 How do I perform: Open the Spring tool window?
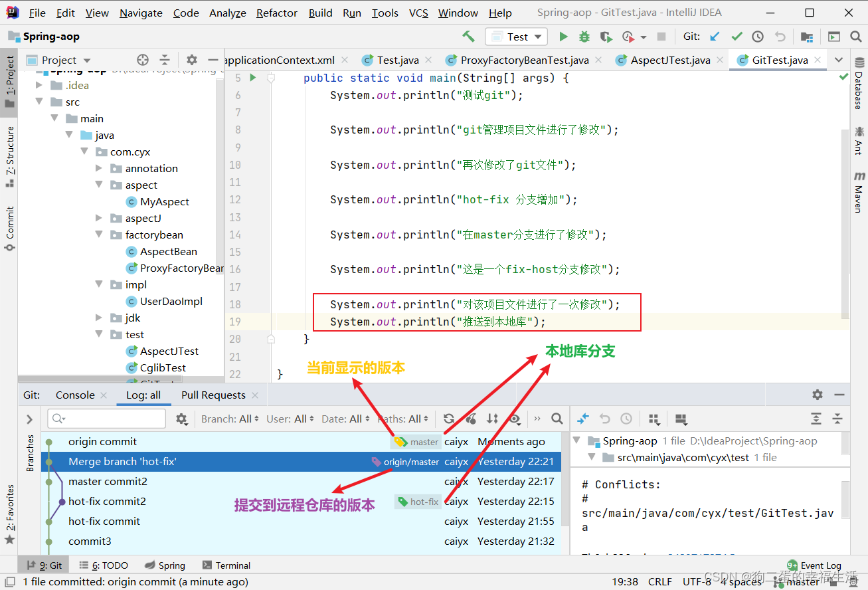point(165,565)
